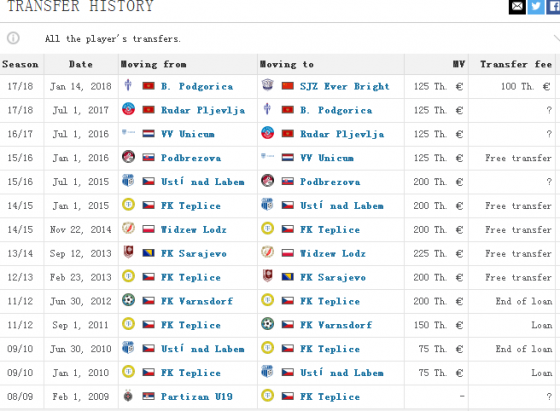Screen dimensions: 560x411
Task: Click the MV column header
Action: pos(459,64)
